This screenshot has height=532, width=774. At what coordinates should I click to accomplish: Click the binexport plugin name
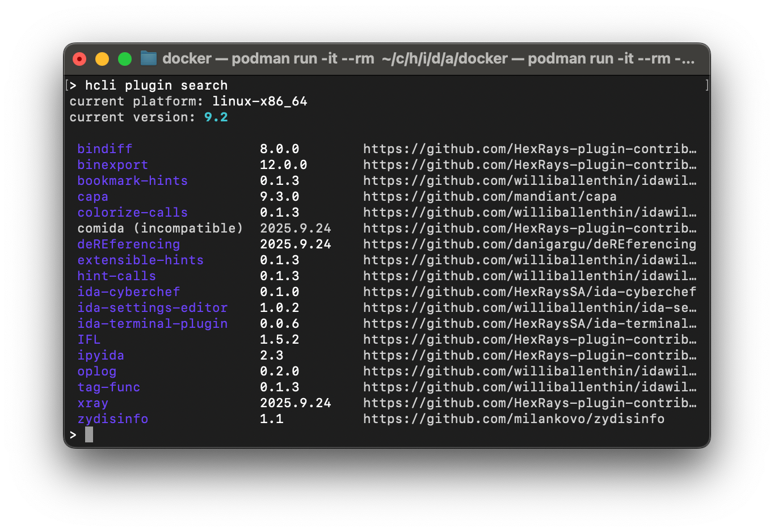tap(112, 165)
